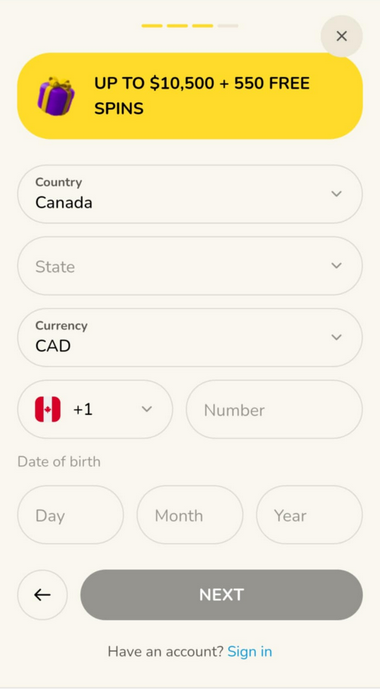Click the chevron in the Country field

click(336, 194)
